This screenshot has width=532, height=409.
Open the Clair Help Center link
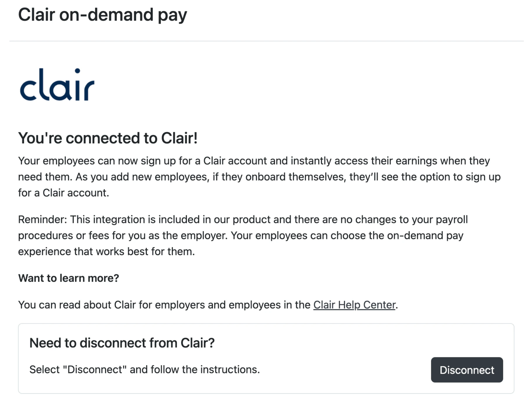pos(354,305)
